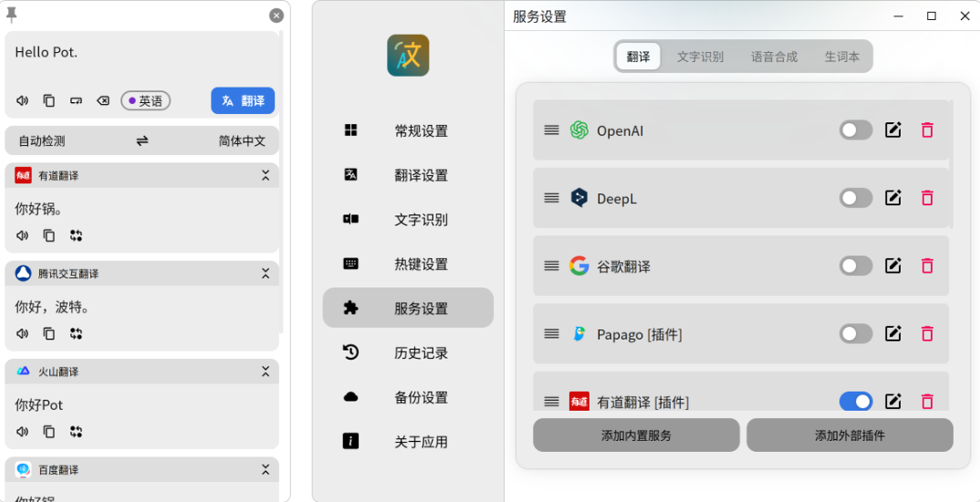Viewport: 980px width, 502px height.
Task: Switch to the 文字识别 tab at top
Action: click(700, 57)
